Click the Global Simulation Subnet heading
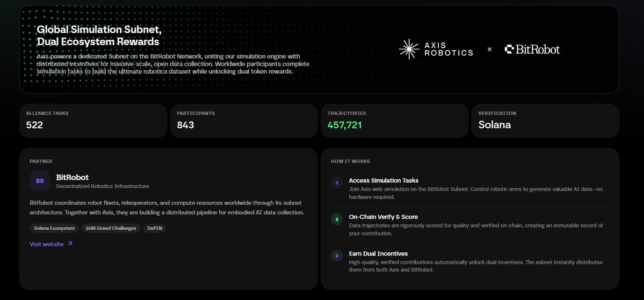Image resolution: width=644 pixels, height=300 pixels. coord(99,35)
